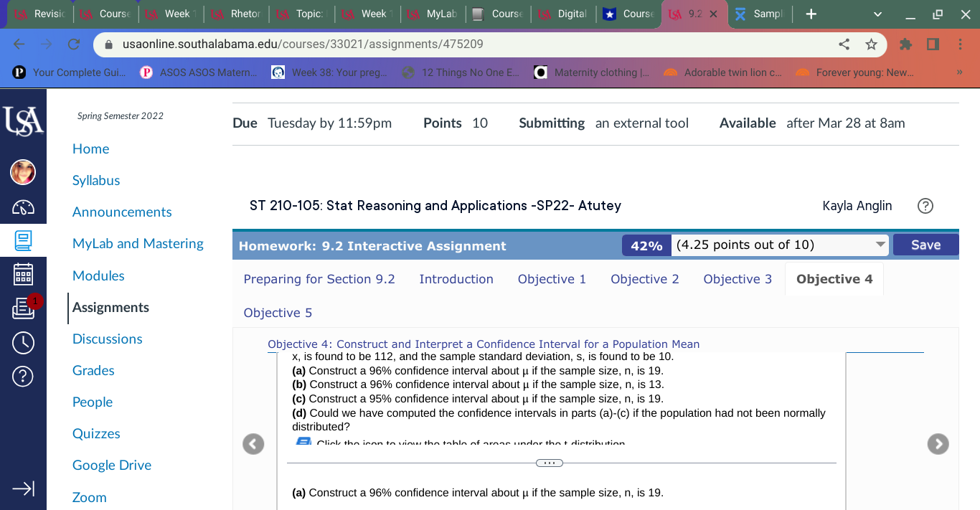Screen dimensions: 980x510
Task: Switch to Preparing for Section 9.2 tab
Action: pyautogui.click(x=319, y=279)
